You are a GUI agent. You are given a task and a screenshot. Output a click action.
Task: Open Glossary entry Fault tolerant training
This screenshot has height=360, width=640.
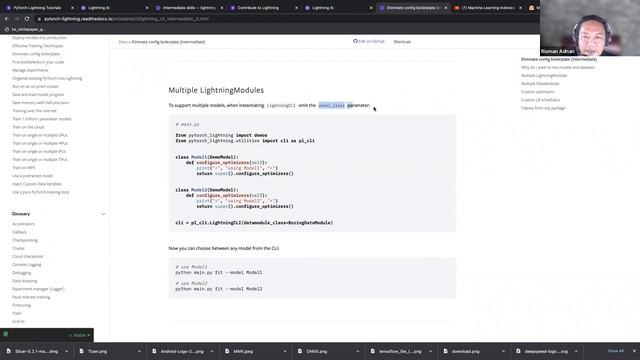tap(31, 297)
